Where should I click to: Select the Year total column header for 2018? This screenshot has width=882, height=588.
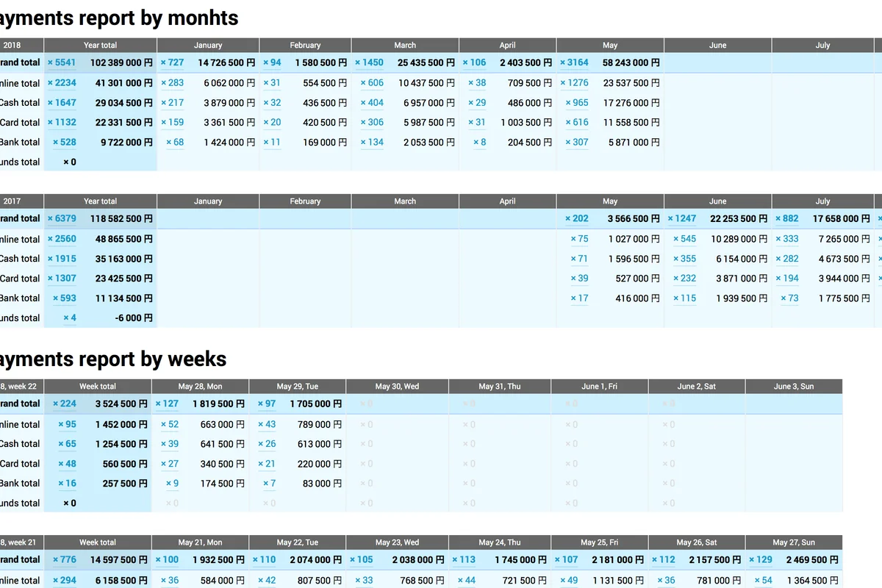pyautogui.click(x=100, y=45)
